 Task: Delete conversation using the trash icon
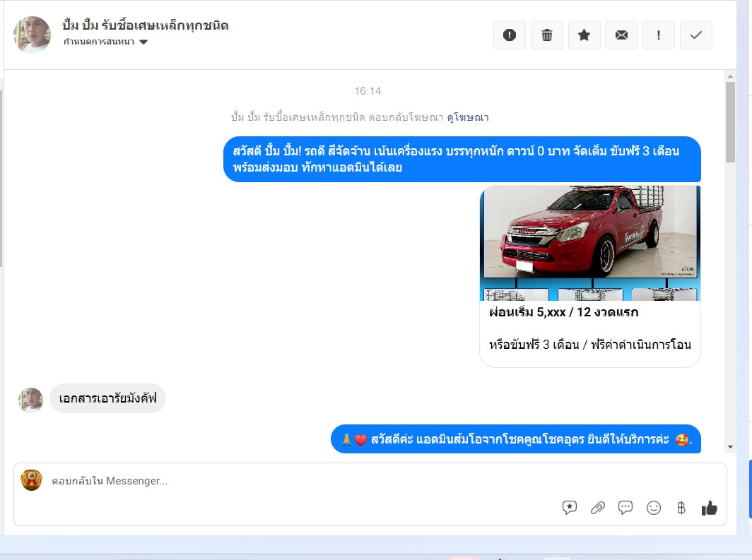pyautogui.click(x=546, y=35)
